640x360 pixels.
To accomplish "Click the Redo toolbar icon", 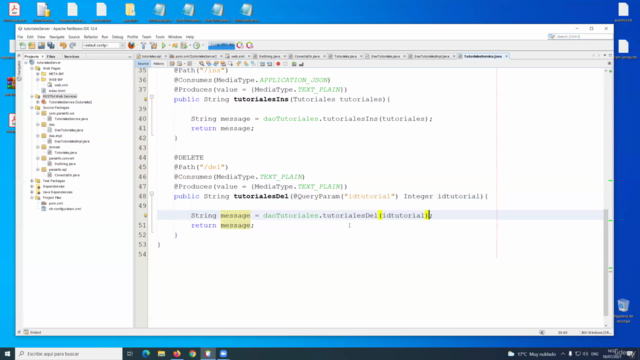I will [x=73, y=45].
